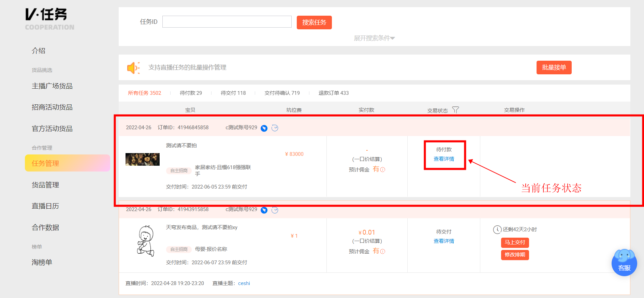Screen dimensions: 644x298
Task: Click the 批量接单 button
Action: [554, 68]
